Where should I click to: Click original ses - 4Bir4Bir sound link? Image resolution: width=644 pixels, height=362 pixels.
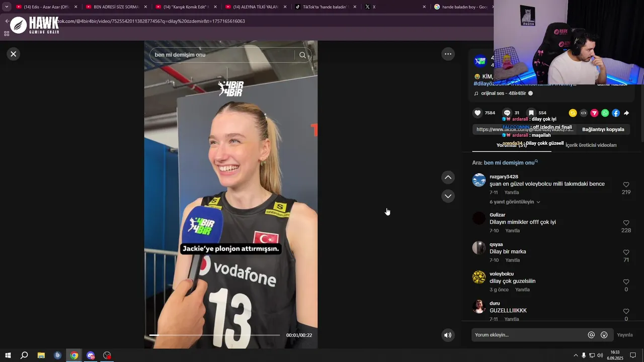pyautogui.click(x=503, y=94)
